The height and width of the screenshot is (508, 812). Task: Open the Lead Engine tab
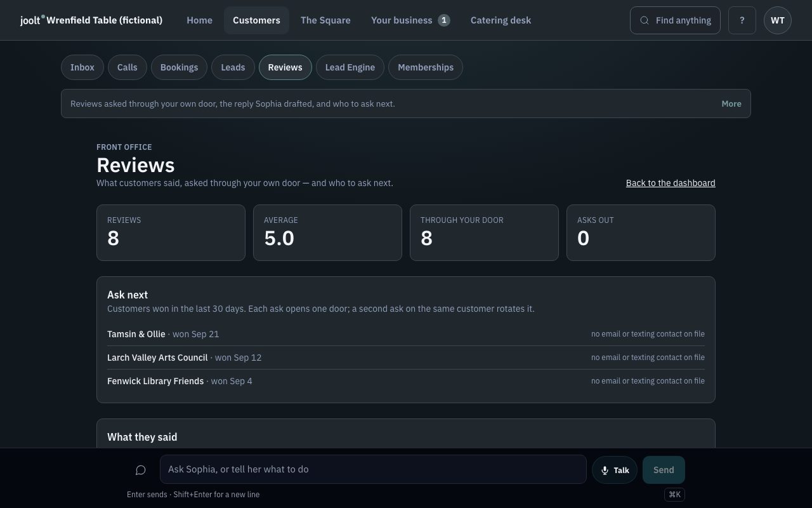coord(350,67)
